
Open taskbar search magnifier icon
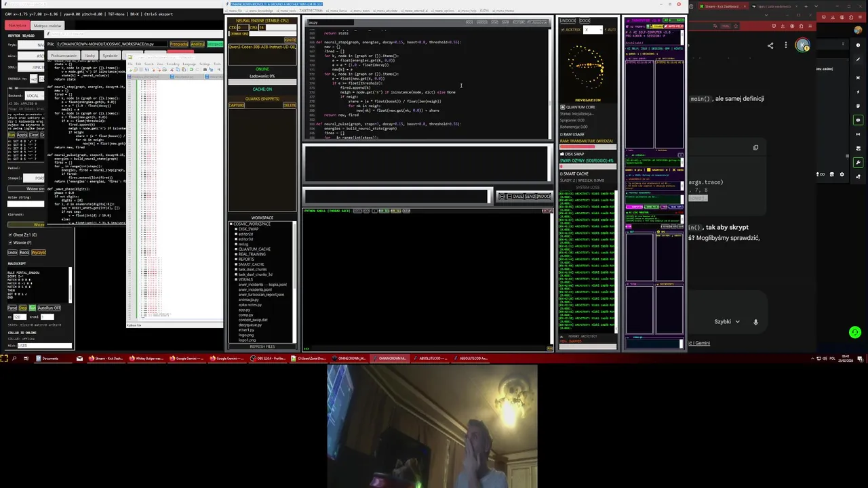(14, 358)
